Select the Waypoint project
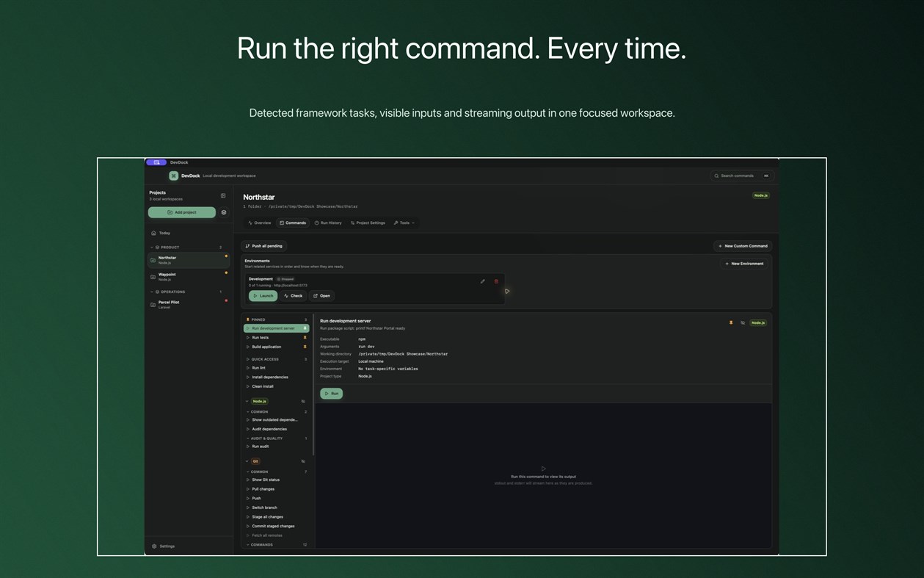 pos(189,277)
